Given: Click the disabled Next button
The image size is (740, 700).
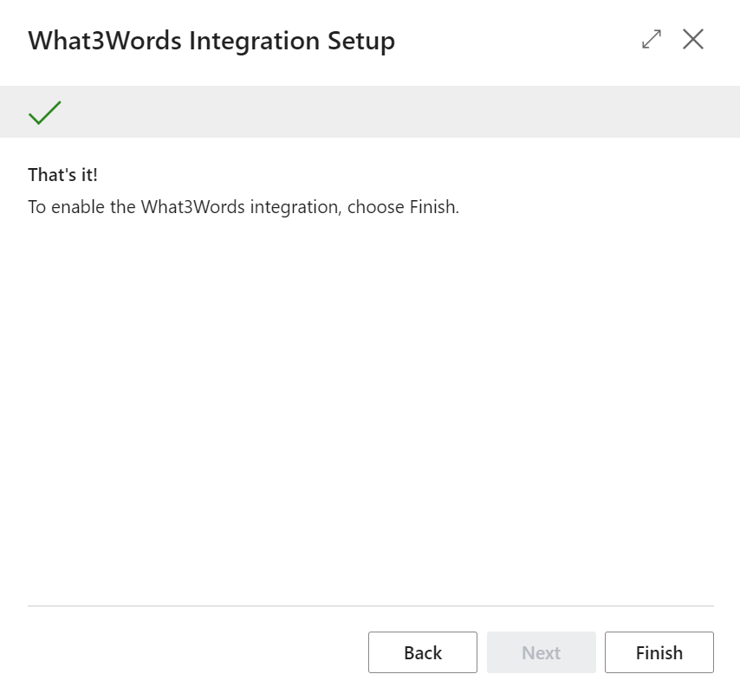Looking at the screenshot, I should point(542,652).
